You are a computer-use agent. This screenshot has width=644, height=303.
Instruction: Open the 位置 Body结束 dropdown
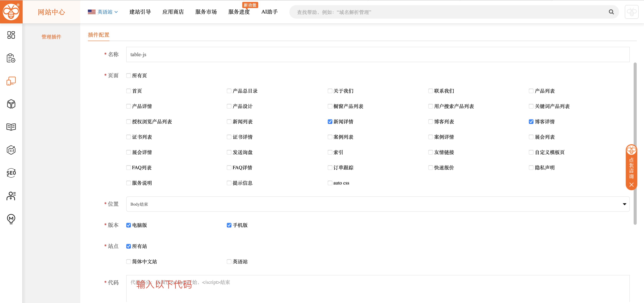[378, 204]
